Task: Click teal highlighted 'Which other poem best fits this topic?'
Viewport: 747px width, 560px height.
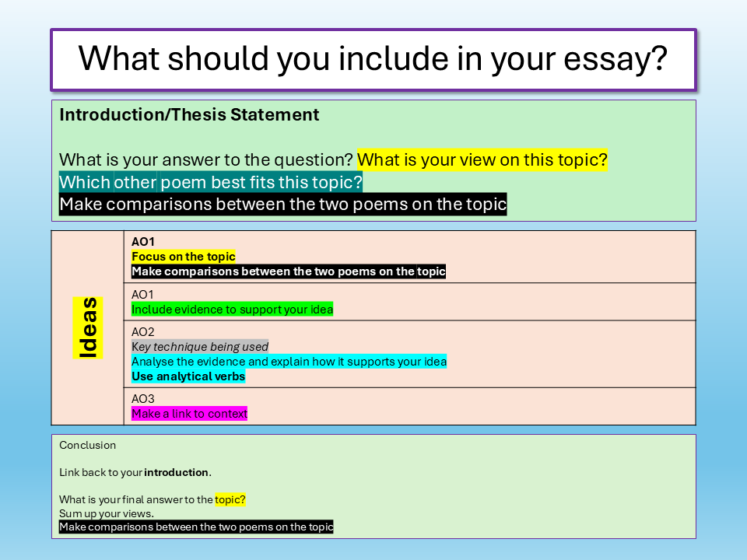Action: point(211,183)
